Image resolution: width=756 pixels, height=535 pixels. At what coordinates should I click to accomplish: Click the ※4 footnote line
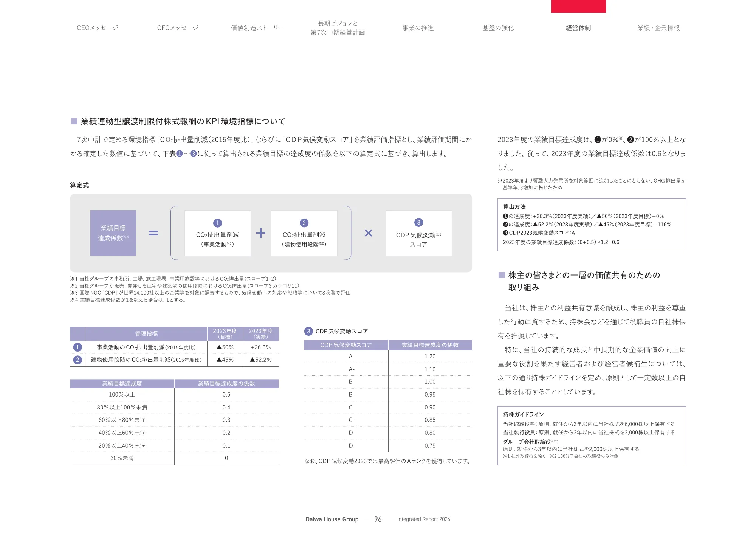(x=128, y=300)
